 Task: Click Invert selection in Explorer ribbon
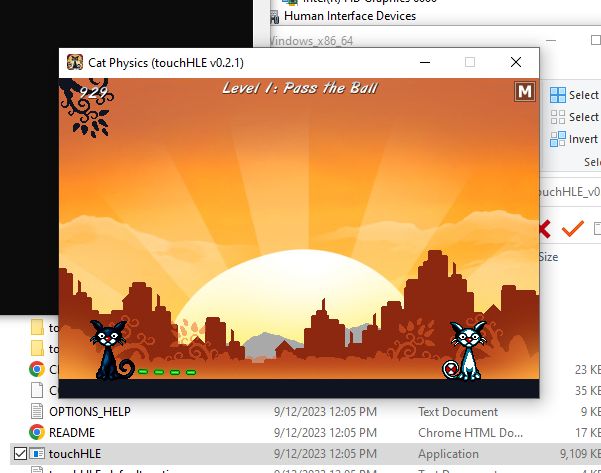coord(575,139)
